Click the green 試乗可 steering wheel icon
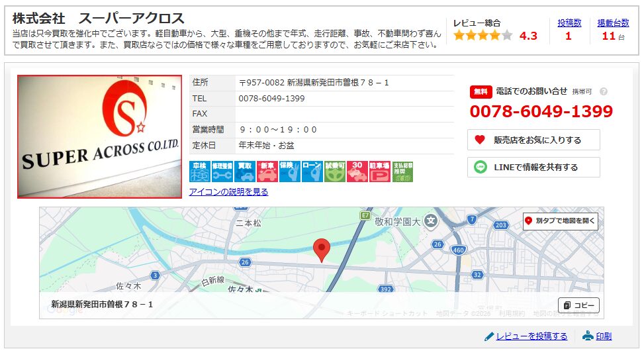The width and height of the screenshot is (644, 351). 334,172
